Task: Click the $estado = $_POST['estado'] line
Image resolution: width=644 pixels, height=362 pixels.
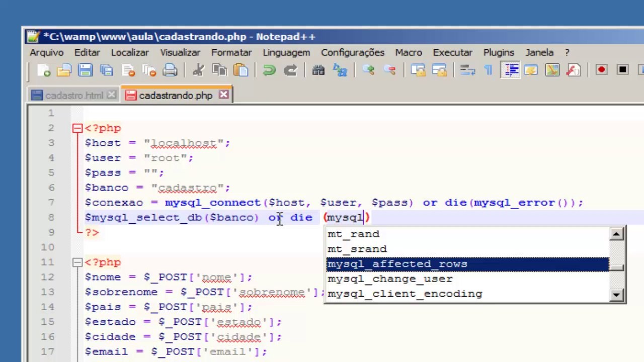Action: (x=183, y=322)
